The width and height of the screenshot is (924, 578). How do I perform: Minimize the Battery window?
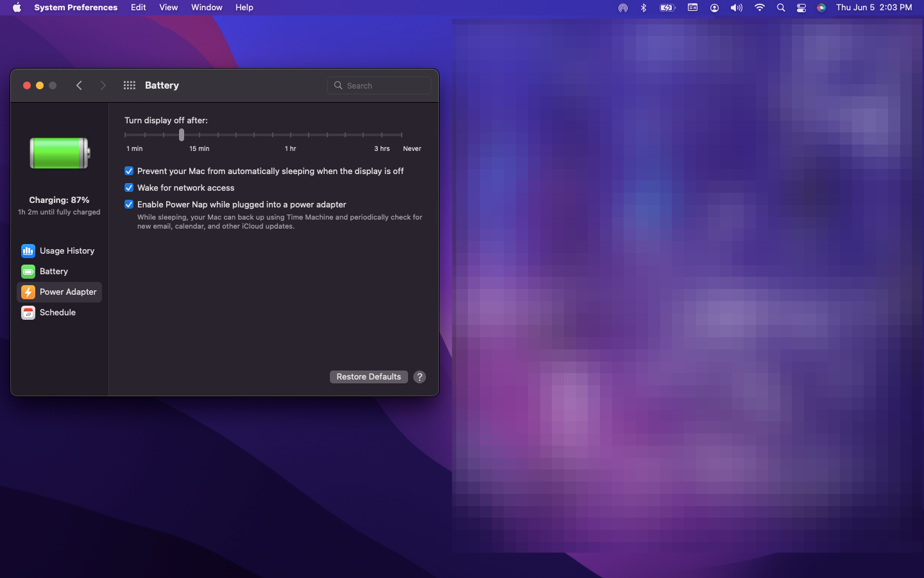point(40,85)
